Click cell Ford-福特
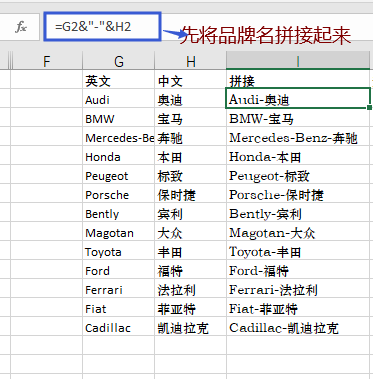 [298, 270]
